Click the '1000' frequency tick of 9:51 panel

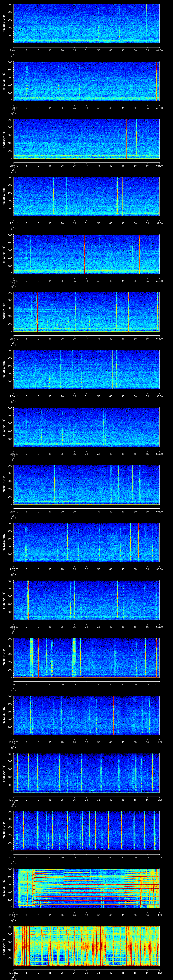9,178
